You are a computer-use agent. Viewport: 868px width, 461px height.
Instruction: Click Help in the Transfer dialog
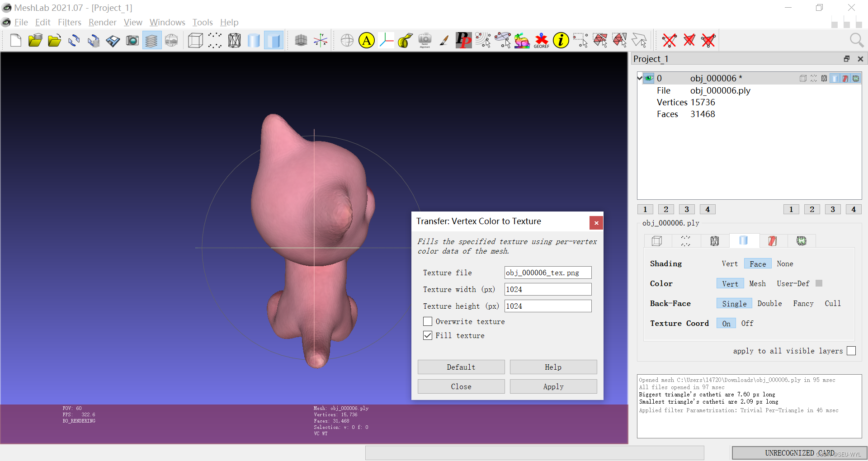pyautogui.click(x=553, y=367)
